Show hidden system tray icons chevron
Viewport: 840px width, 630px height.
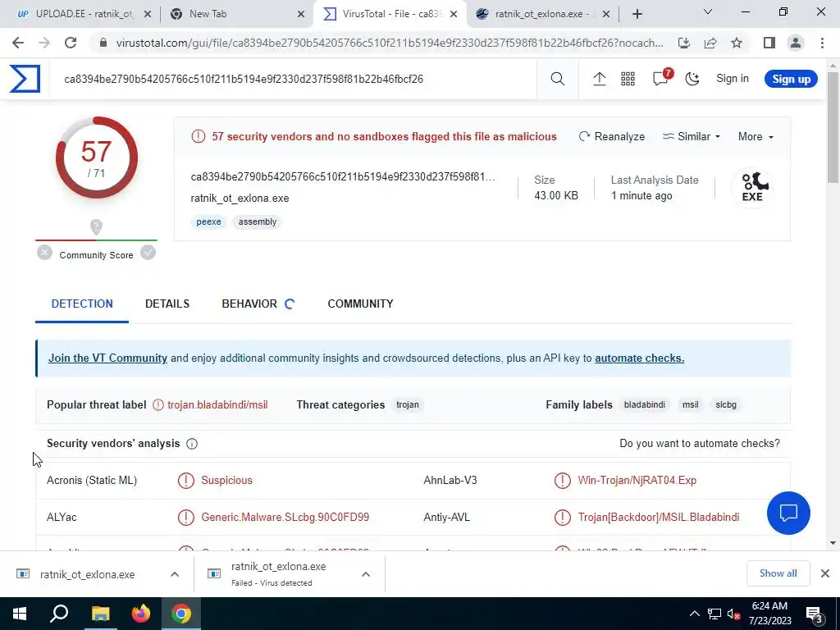pos(694,614)
